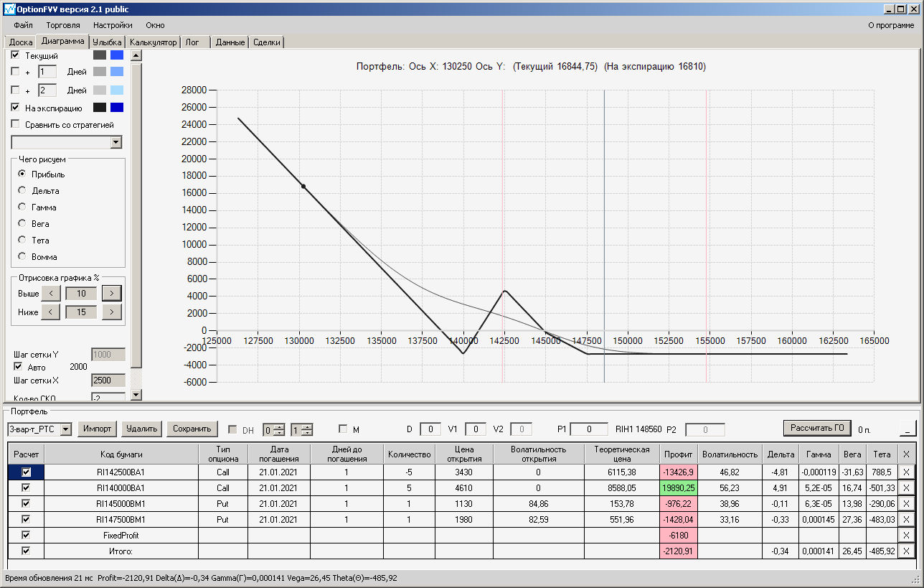Select the Вега chart option
Screen dimensions: 924x588
pos(22,224)
